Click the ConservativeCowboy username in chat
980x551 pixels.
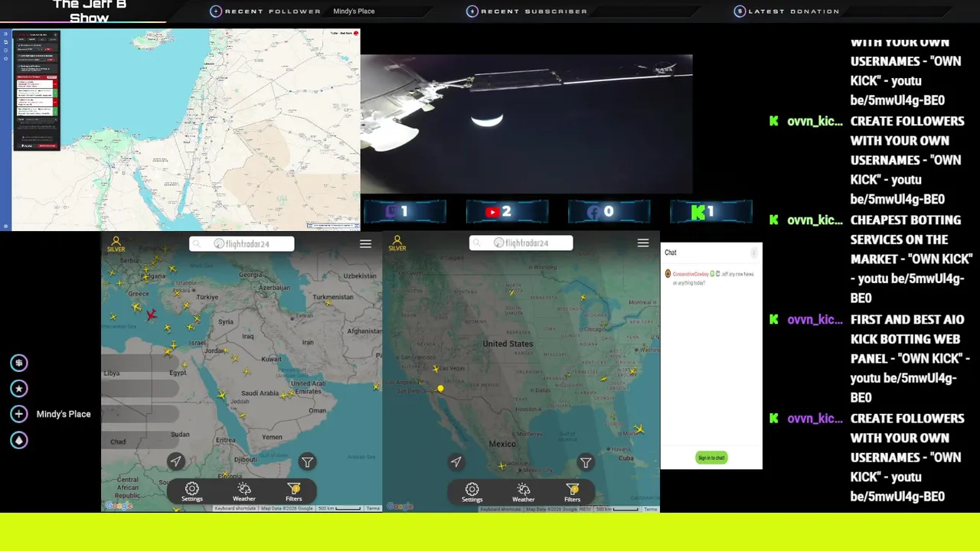pyautogui.click(x=691, y=274)
